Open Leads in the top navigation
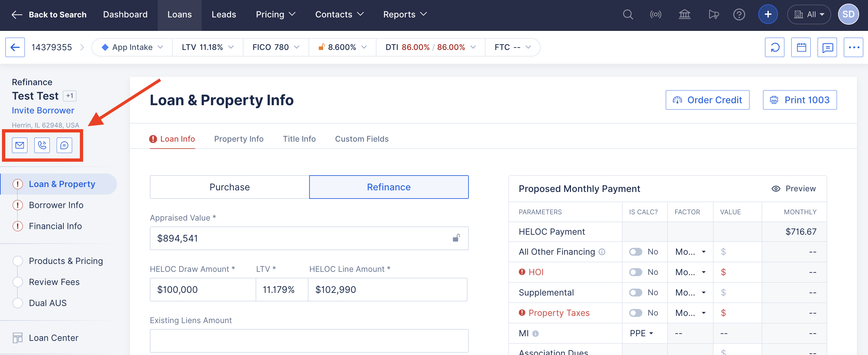Screen dimensions: 868x355 click(223, 14)
